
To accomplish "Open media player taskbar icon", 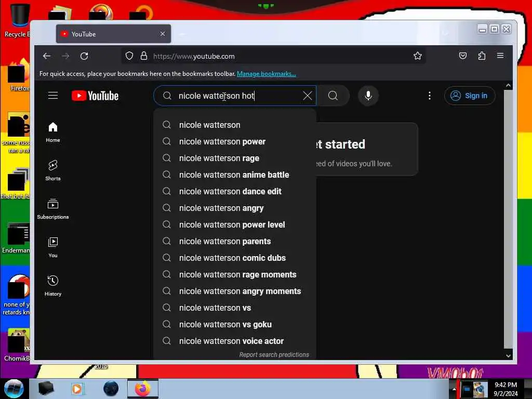I will tap(78, 389).
